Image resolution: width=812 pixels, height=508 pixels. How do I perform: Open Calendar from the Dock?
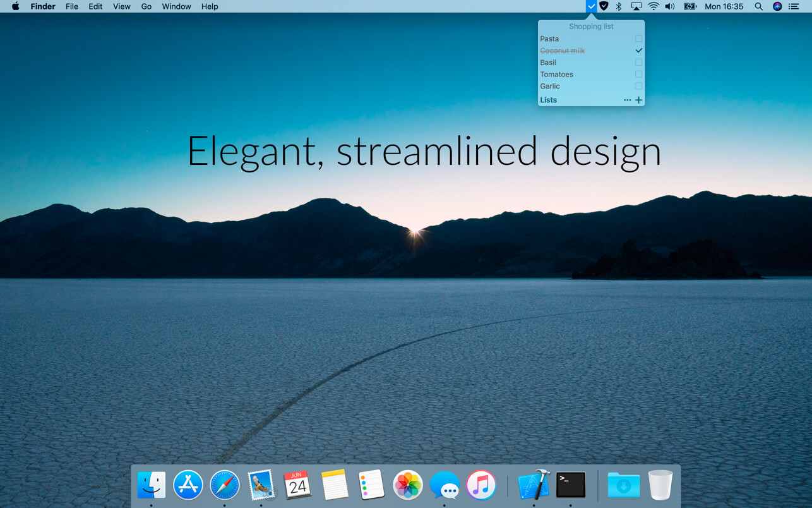point(297,485)
